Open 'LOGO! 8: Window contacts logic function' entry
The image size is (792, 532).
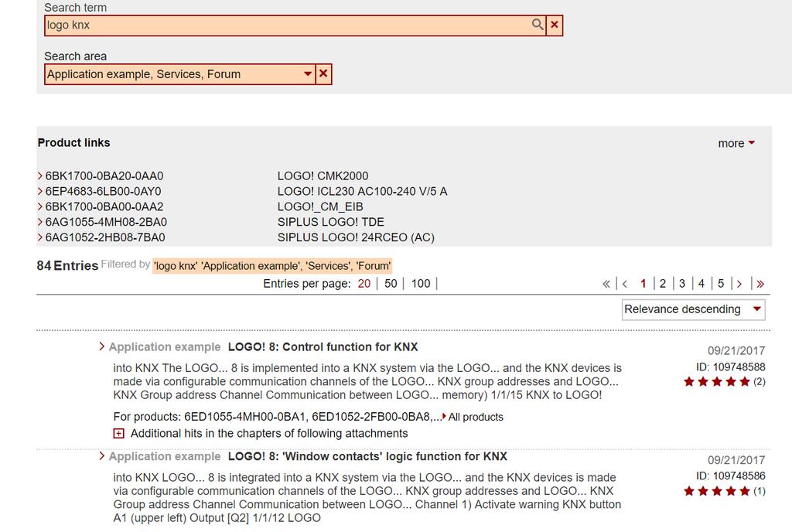point(367,456)
